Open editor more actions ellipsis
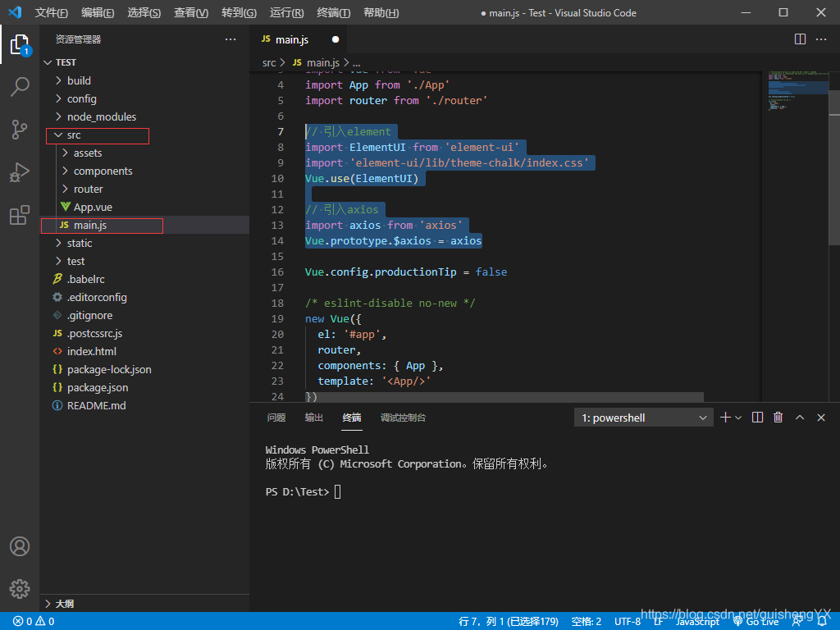 coord(820,39)
